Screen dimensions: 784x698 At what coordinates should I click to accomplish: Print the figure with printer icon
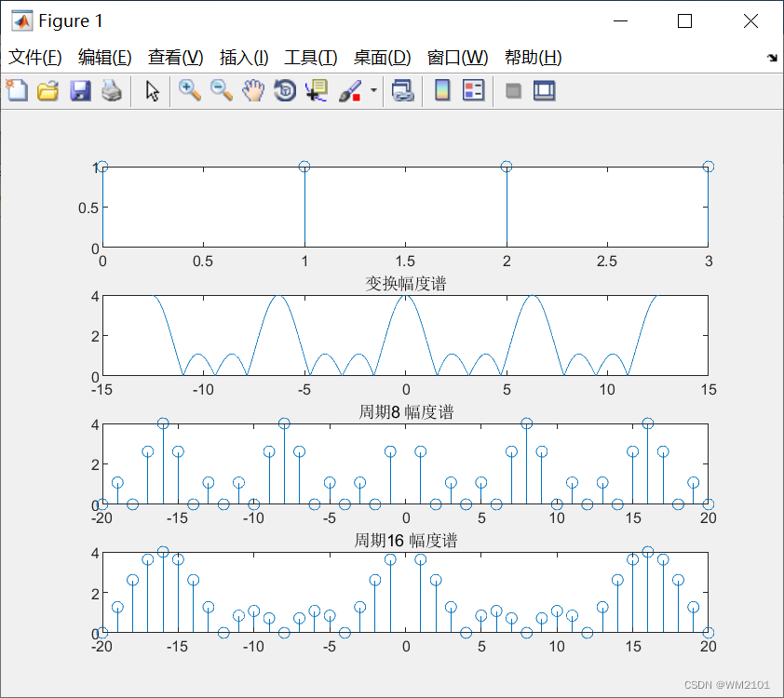pyautogui.click(x=112, y=91)
